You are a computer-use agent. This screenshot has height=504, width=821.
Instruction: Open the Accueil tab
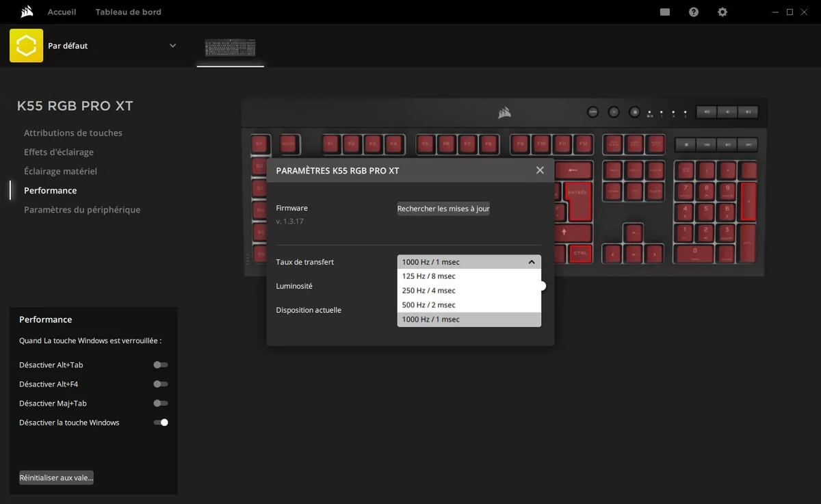(62, 12)
